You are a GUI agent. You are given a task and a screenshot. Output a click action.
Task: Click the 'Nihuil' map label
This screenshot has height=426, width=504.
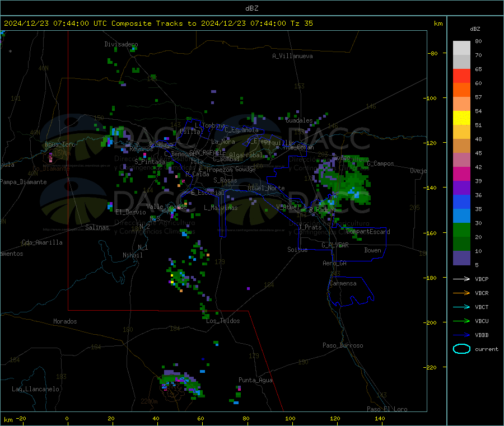coord(132,255)
